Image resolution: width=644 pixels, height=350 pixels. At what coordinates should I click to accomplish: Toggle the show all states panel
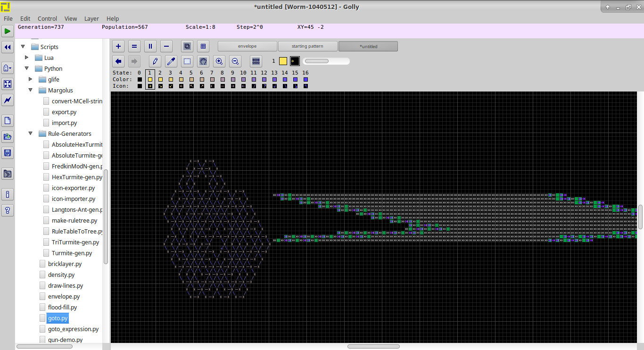pyautogui.click(x=256, y=61)
